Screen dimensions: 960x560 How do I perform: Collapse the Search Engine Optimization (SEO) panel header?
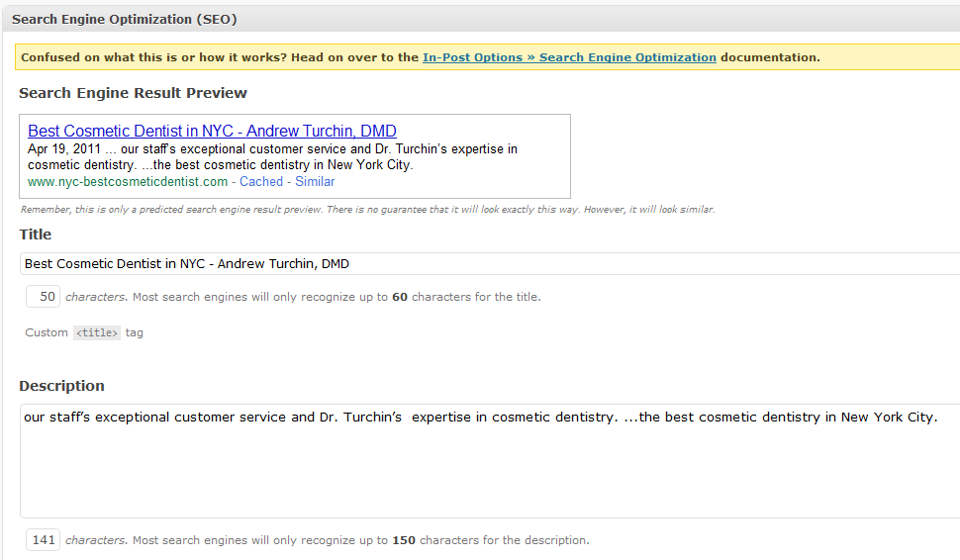(481, 19)
